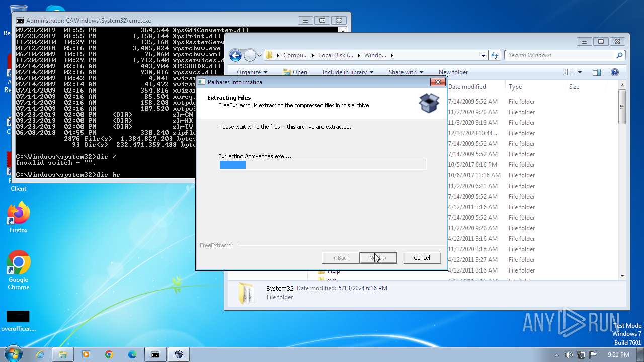Open the Share with menu
The image size is (644, 362).
pyautogui.click(x=406, y=72)
